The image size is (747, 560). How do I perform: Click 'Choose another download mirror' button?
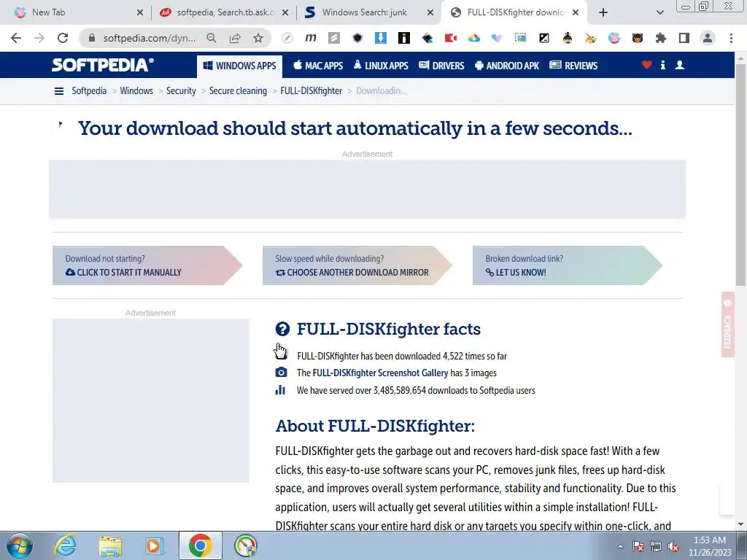(x=357, y=265)
